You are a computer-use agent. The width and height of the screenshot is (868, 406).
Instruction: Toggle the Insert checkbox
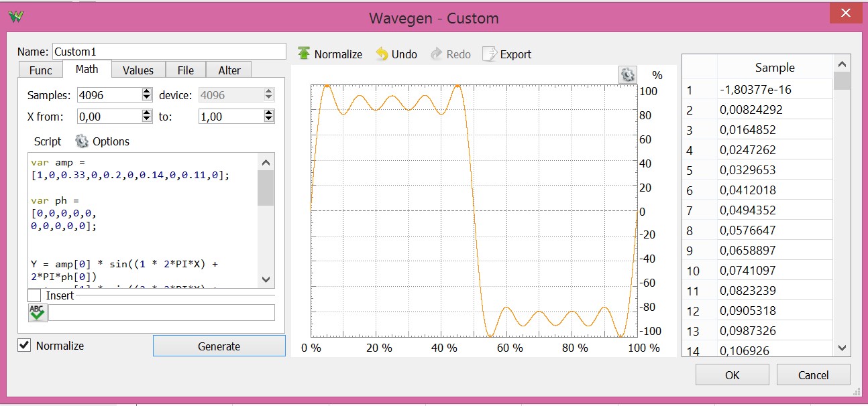tap(34, 295)
